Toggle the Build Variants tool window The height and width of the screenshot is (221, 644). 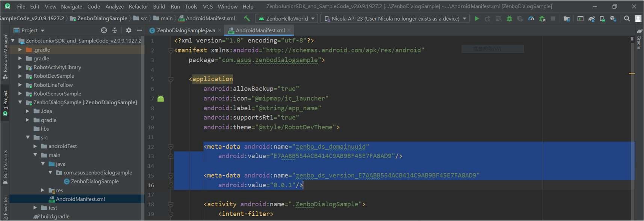tap(5, 167)
